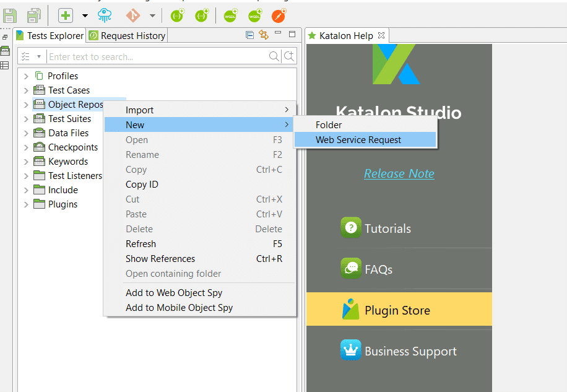Screen dimensions: 567x392
Task: Click the WSDL icon with plus badge
Action: 230,15
